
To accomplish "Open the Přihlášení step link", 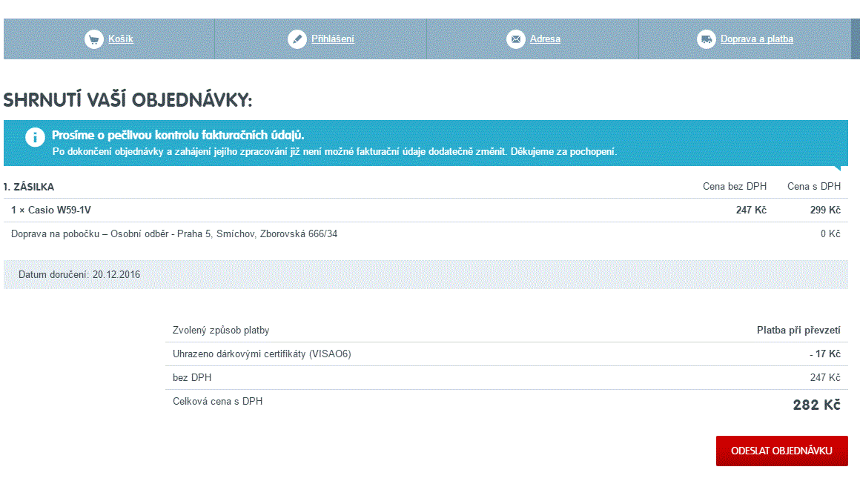I will point(333,39).
